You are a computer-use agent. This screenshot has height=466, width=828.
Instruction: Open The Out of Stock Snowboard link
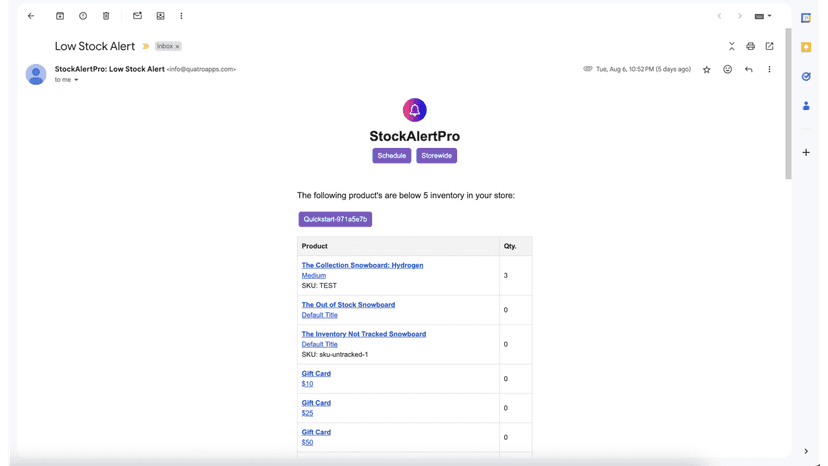(348, 305)
